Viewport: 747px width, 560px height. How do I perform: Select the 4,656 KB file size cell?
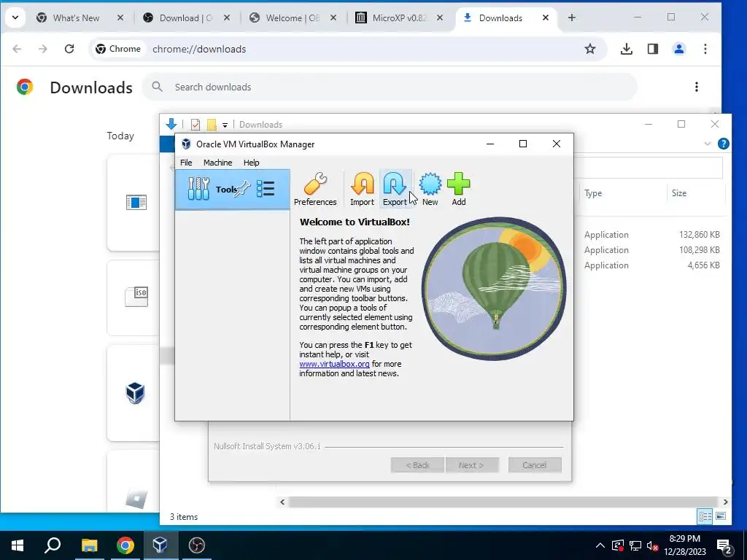pos(704,265)
